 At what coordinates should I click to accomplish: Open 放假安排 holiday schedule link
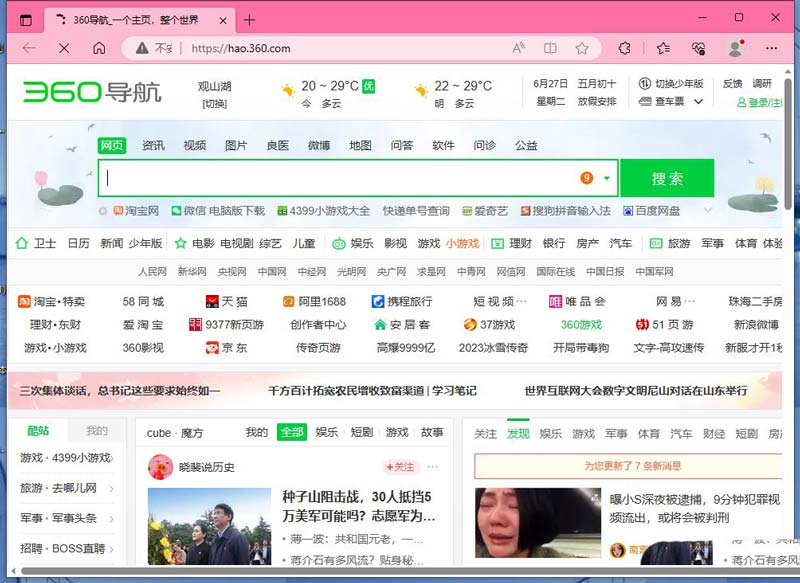pos(597,101)
